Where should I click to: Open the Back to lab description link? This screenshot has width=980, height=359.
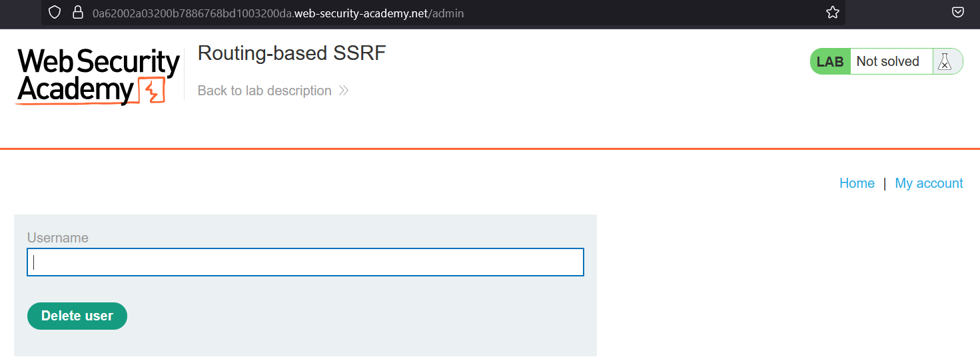(264, 91)
